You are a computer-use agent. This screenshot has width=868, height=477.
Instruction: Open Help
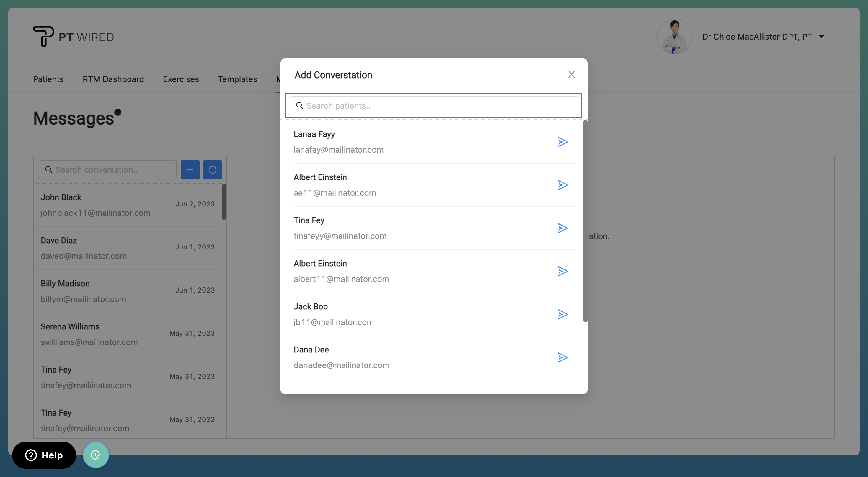point(44,455)
